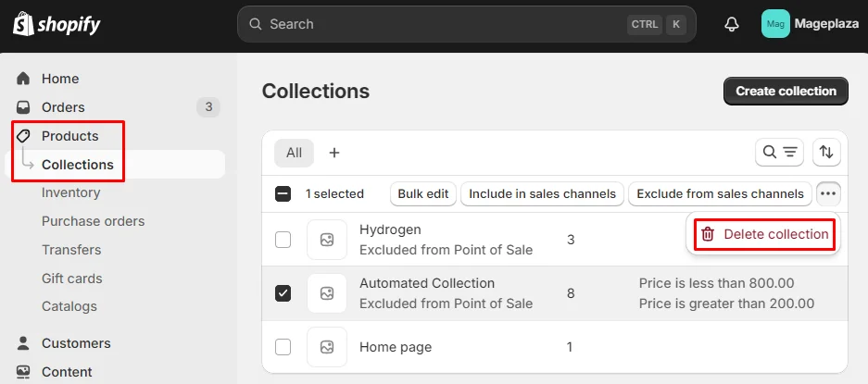Screen dimensions: 868x384
Task: Uncheck the Automated Collection checkbox
Action: (283, 293)
